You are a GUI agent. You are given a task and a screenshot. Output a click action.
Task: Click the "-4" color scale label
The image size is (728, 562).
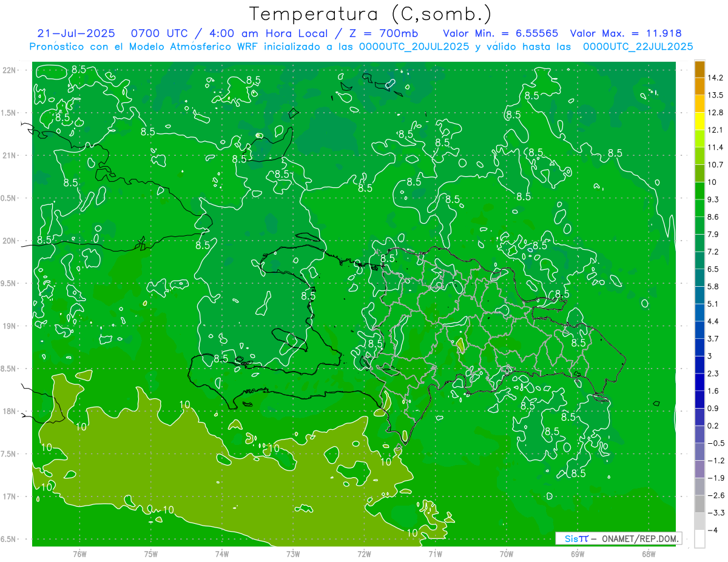tap(713, 530)
